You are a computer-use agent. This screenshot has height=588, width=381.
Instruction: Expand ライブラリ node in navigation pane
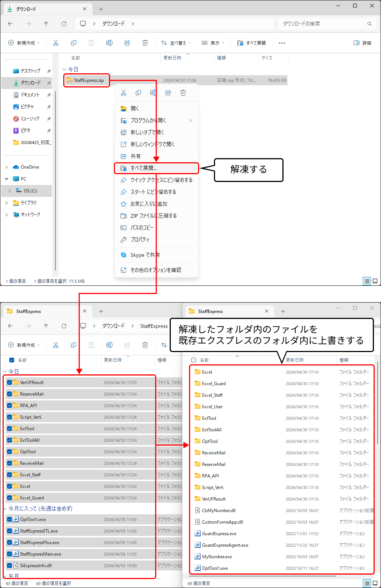click(6, 203)
